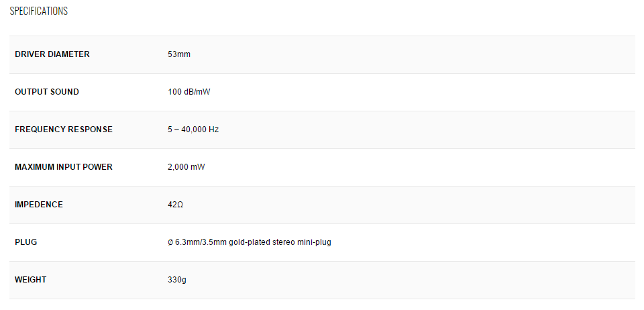This screenshot has height=310, width=644.
Task: Click the 100 dB/mW value
Action: [x=189, y=92]
